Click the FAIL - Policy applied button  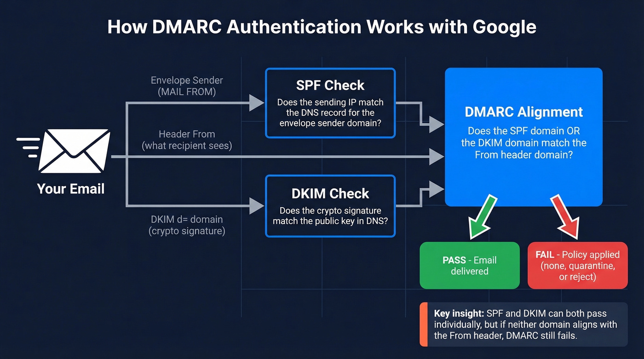(577, 265)
